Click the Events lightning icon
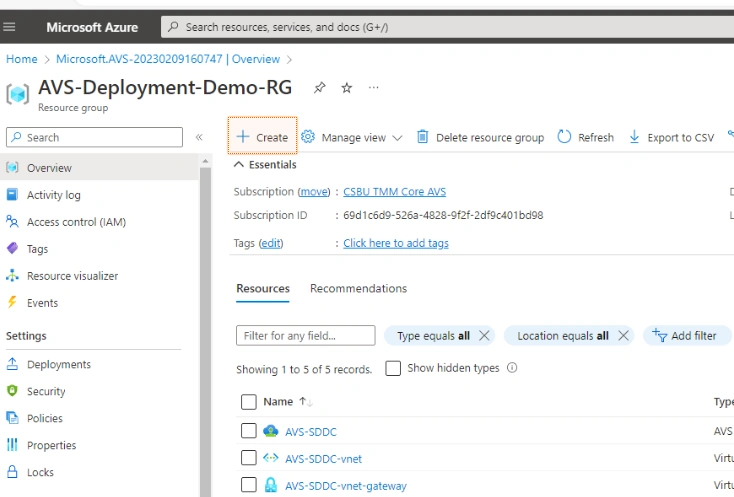This screenshot has width=734, height=497. [x=12, y=302]
